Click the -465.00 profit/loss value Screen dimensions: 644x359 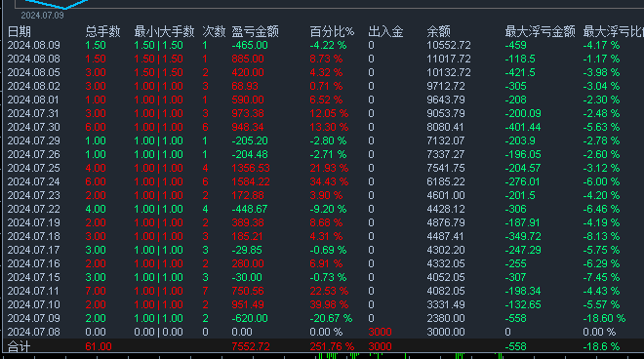point(250,45)
